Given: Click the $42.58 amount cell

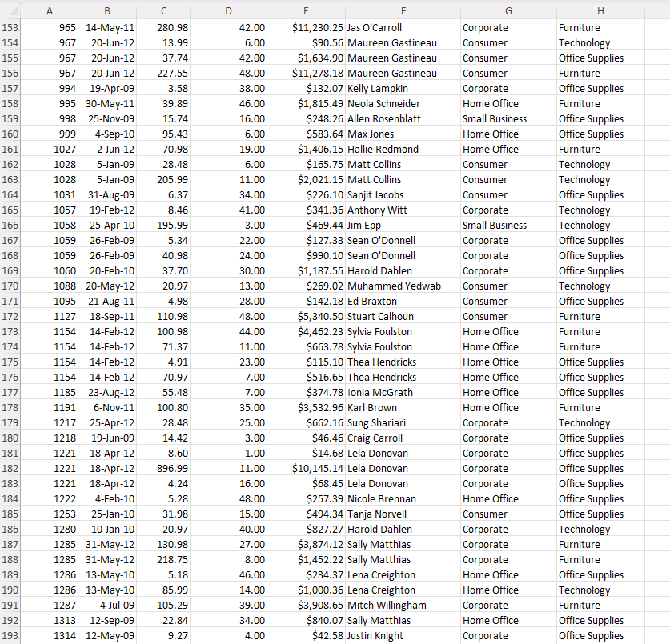Looking at the screenshot, I should 306,635.
